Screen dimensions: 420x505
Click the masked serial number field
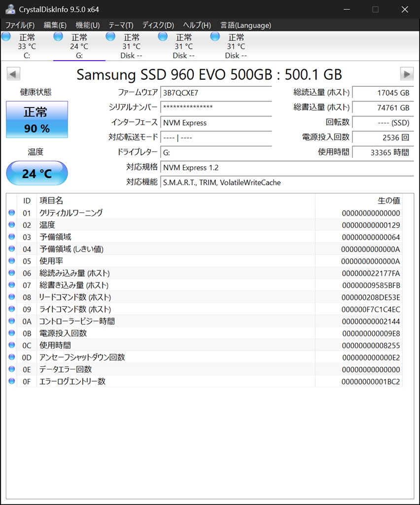click(216, 108)
